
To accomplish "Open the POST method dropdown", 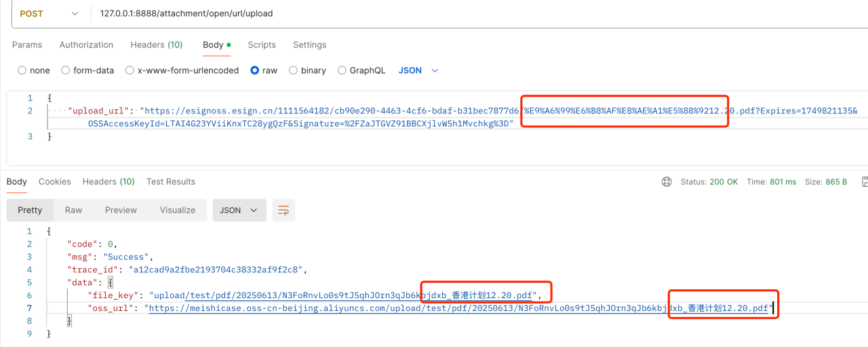I will pyautogui.click(x=50, y=14).
